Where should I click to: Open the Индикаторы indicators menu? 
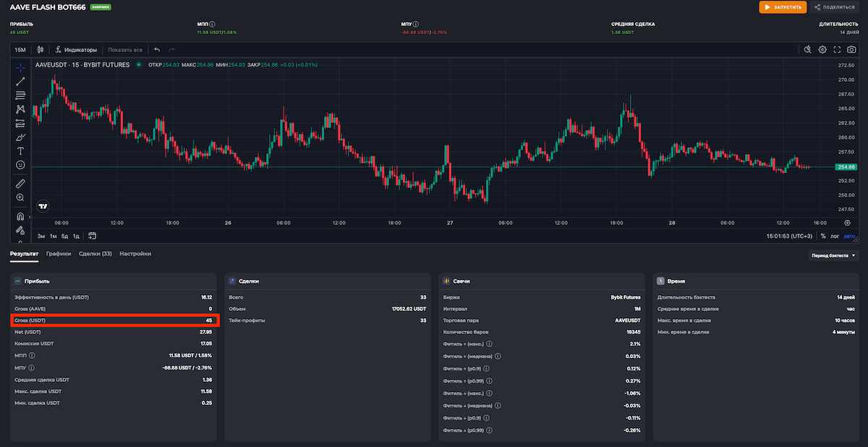tap(76, 50)
